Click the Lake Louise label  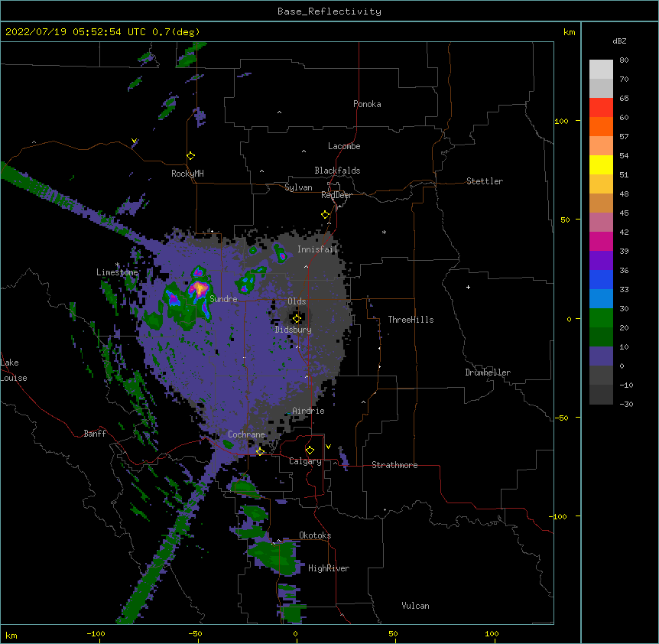coord(14,370)
